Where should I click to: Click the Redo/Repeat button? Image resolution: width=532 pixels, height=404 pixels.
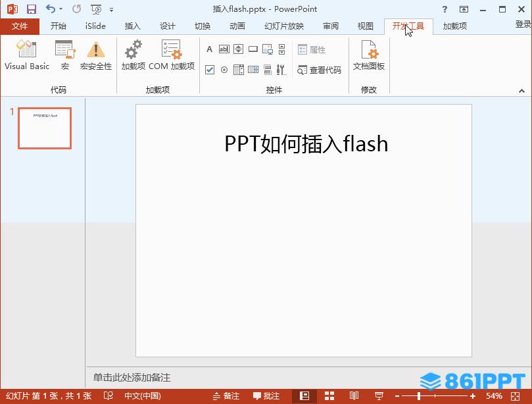point(77,9)
